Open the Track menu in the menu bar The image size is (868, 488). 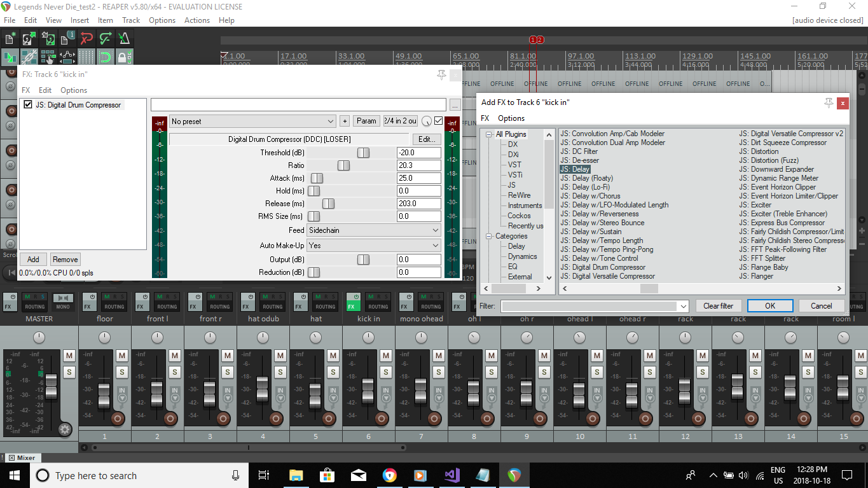pyautogui.click(x=131, y=20)
